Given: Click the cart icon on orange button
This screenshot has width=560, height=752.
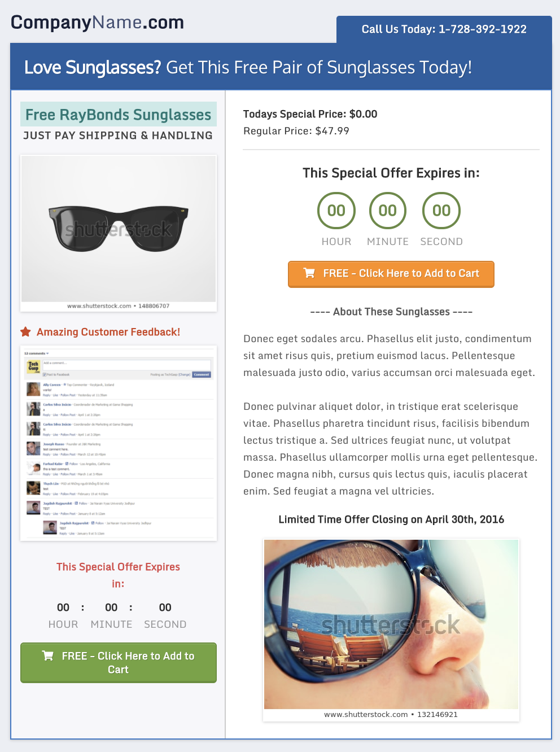Looking at the screenshot, I should click(309, 273).
